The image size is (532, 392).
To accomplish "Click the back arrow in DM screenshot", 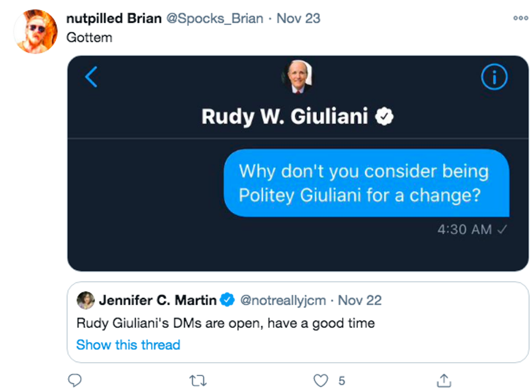I will [91, 77].
